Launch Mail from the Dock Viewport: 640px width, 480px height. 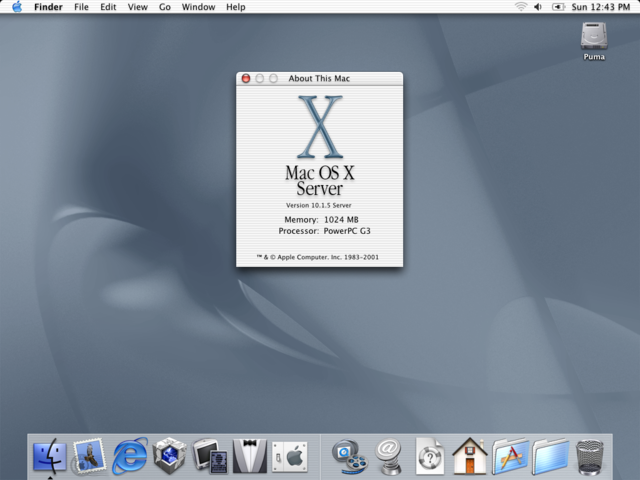coord(89,456)
